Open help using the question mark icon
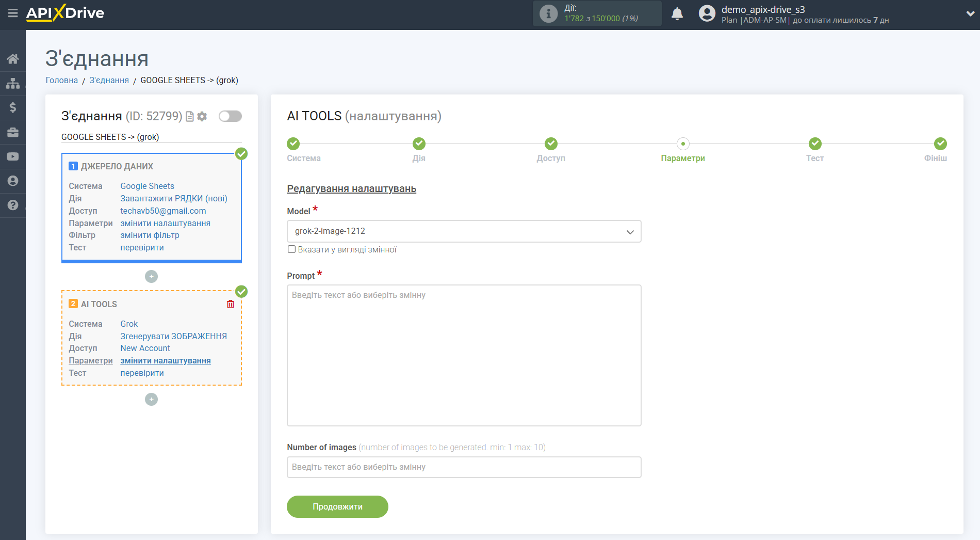Image resolution: width=980 pixels, height=540 pixels. pyautogui.click(x=13, y=205)
